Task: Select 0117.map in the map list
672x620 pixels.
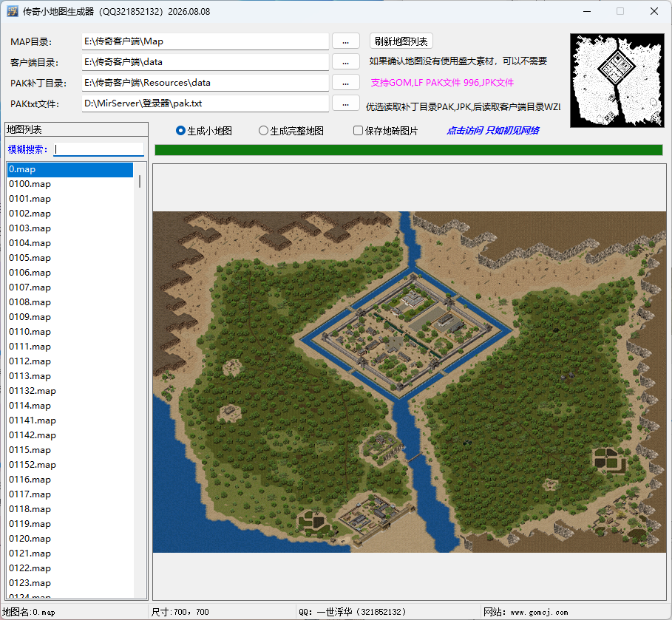Action: (70, 494)
